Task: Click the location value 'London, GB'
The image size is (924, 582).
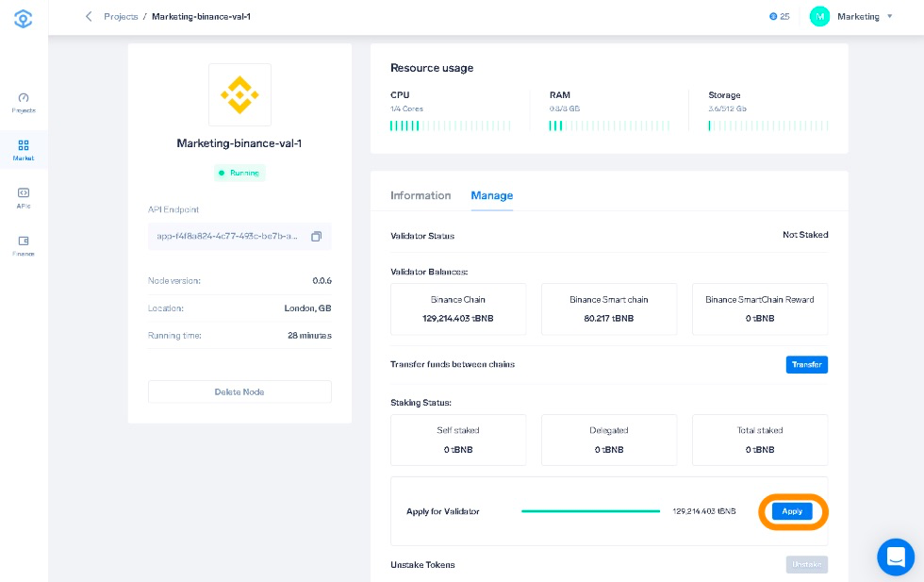Action: point(307,308)
